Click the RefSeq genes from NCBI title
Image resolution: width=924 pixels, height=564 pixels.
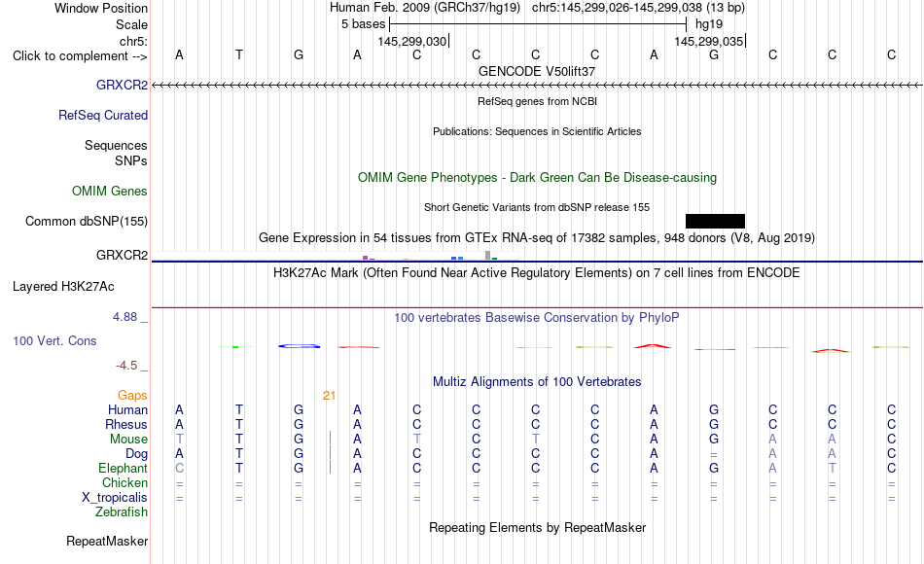(537, 101)
